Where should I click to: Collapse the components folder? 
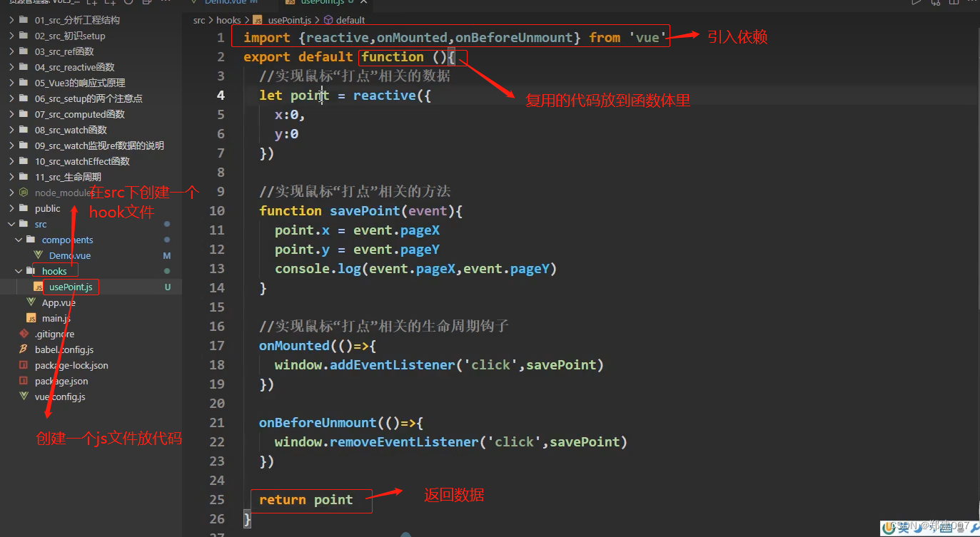pos(19,240)
